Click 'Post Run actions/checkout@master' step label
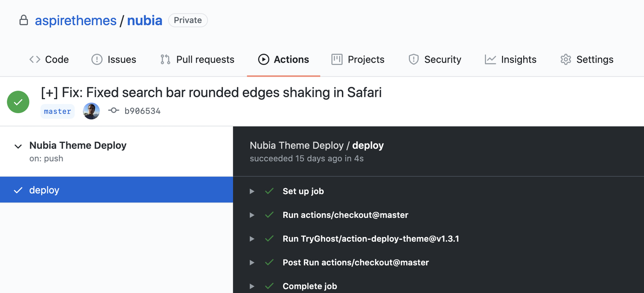Image resolution: width=644 pixels, height=293 pixels. pos(356,262)
